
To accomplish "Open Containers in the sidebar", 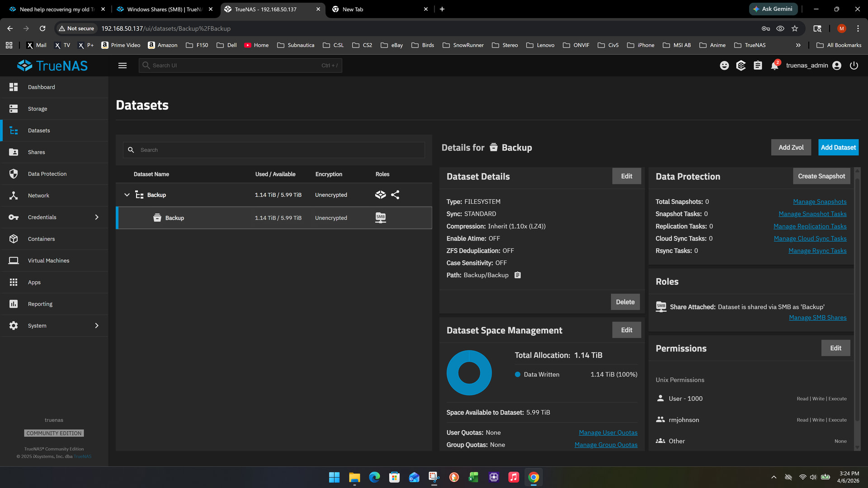I will tap(54, 239).
